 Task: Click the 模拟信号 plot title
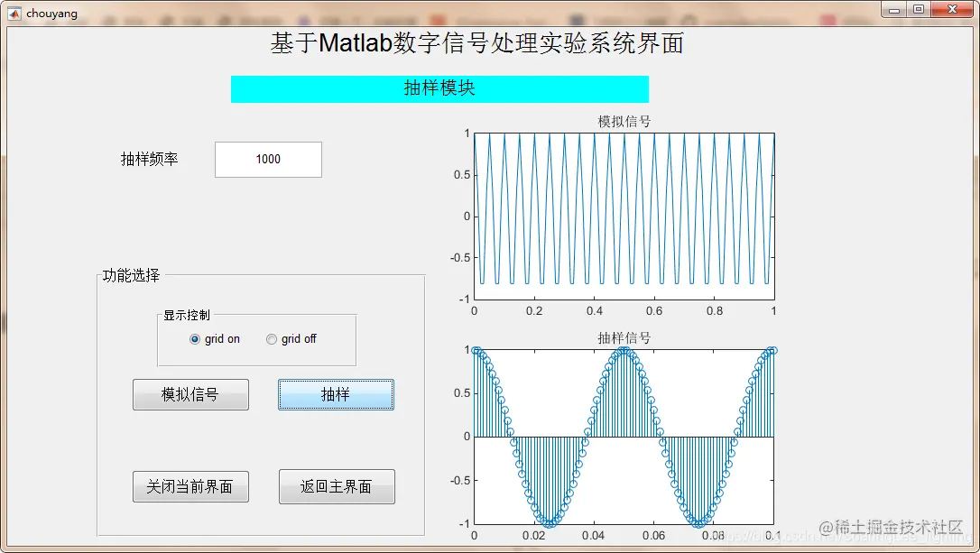(624, 122)
